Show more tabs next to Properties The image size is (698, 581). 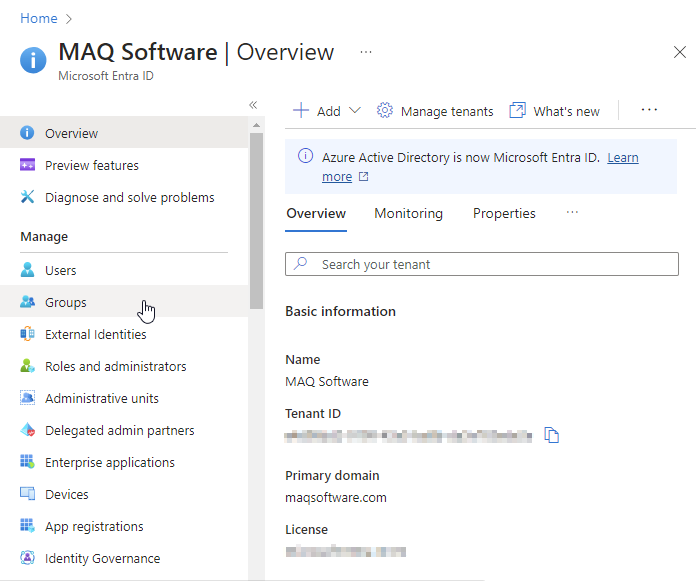572,213
